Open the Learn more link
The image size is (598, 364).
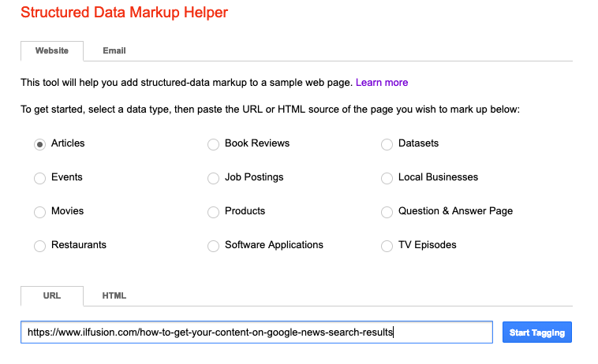[382, 83]
